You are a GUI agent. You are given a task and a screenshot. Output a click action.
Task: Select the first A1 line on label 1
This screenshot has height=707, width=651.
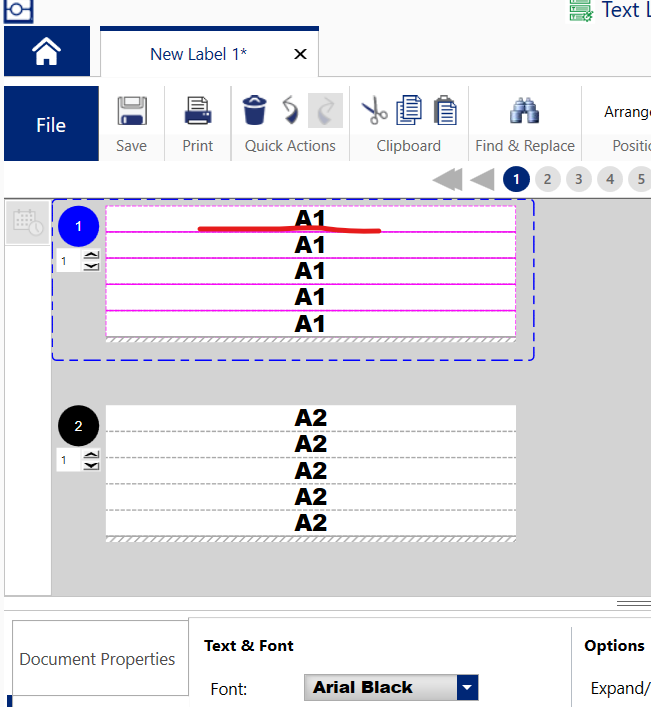(311, 219)
